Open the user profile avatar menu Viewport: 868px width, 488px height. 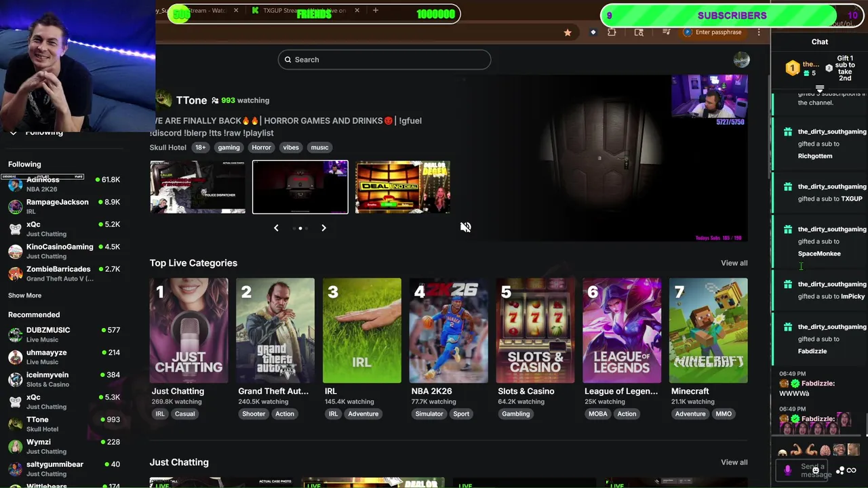(741, 60)
